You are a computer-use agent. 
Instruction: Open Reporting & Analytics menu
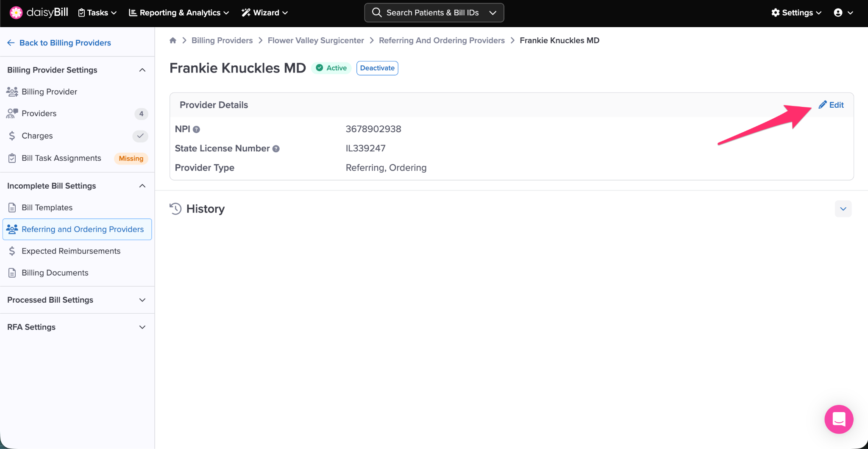pyautogui.click(x=179, y=13)
